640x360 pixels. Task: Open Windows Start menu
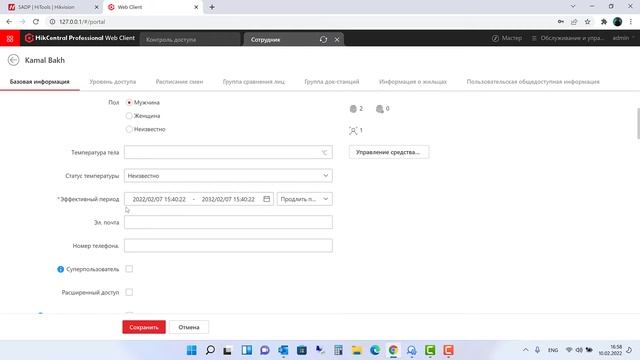pos(191,350)
